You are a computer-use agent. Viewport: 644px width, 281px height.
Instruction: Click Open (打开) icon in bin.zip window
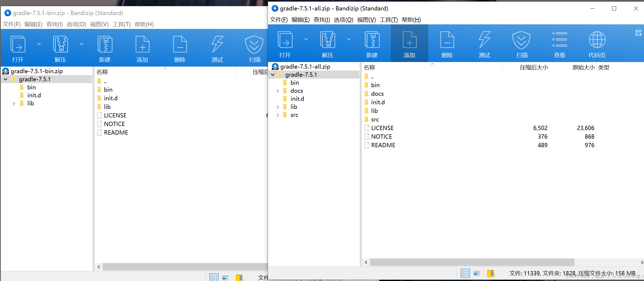(x=18, y=44)
